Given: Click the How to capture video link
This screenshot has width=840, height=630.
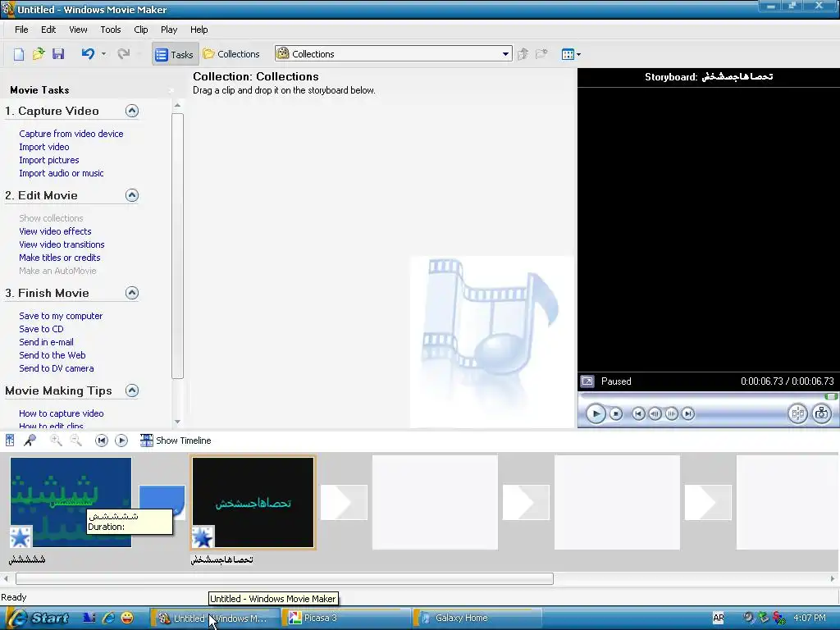Looking at the screenshot, I should 61,413.
